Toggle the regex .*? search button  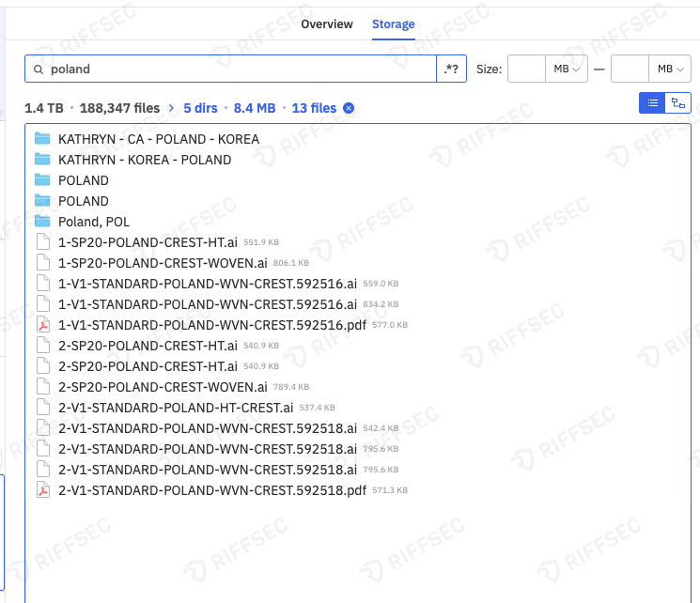451,69
